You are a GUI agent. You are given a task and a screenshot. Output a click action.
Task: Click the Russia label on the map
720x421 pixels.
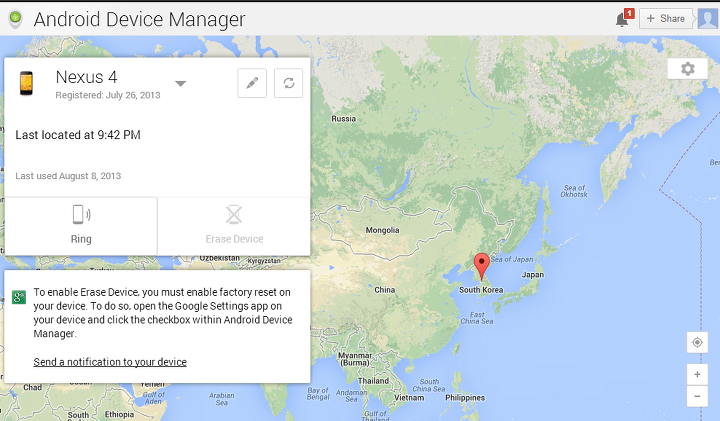click(x=343, y=118)
